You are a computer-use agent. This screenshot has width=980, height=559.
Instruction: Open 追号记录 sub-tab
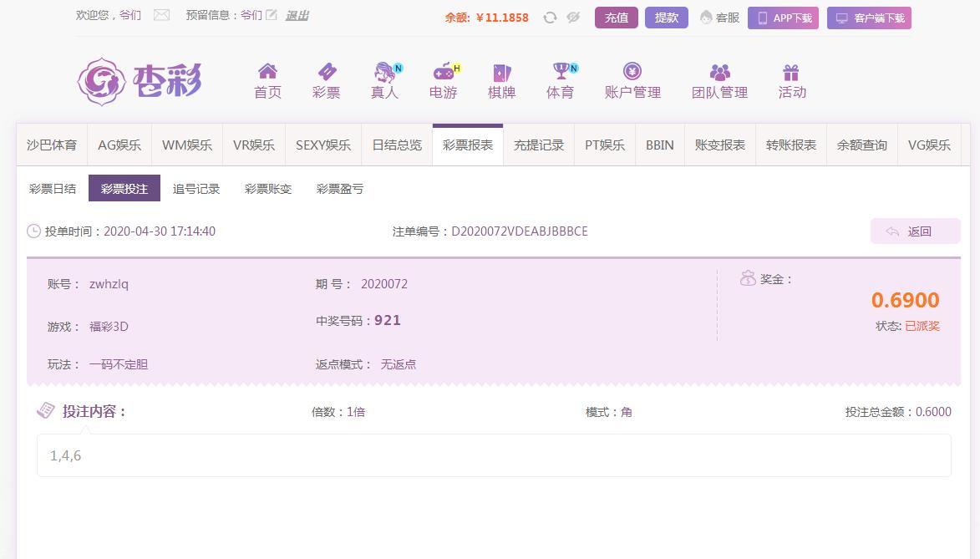(x=196, y=189)
